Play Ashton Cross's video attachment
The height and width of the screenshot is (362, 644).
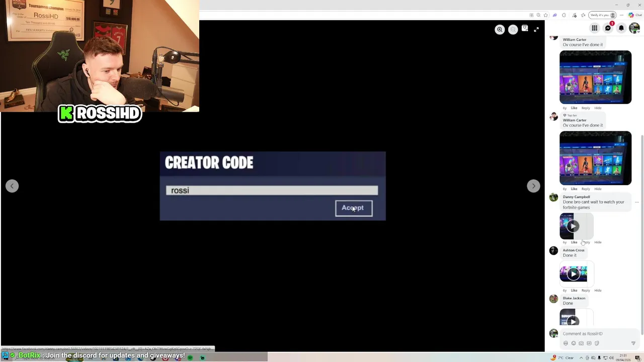pyautogui.click(x=573, y=274)
